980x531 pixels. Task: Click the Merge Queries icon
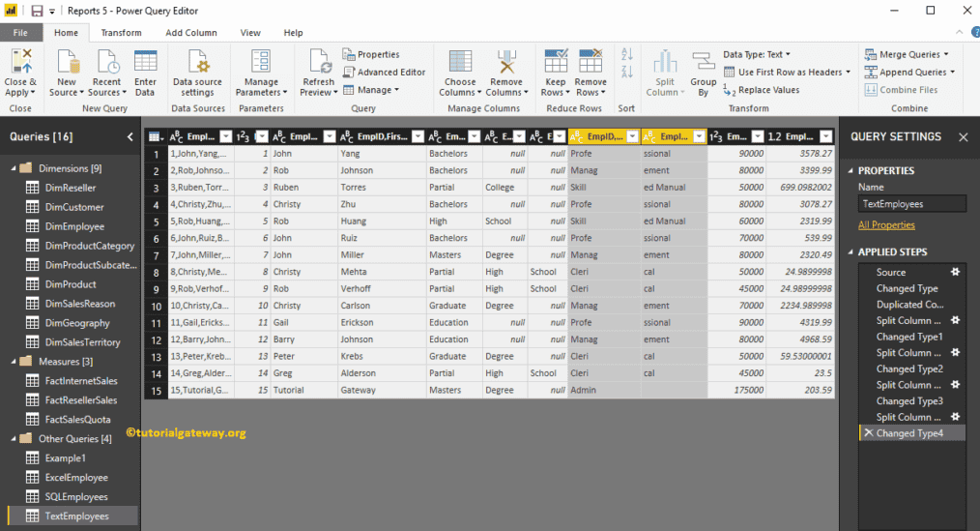click(x=871, y=54)
